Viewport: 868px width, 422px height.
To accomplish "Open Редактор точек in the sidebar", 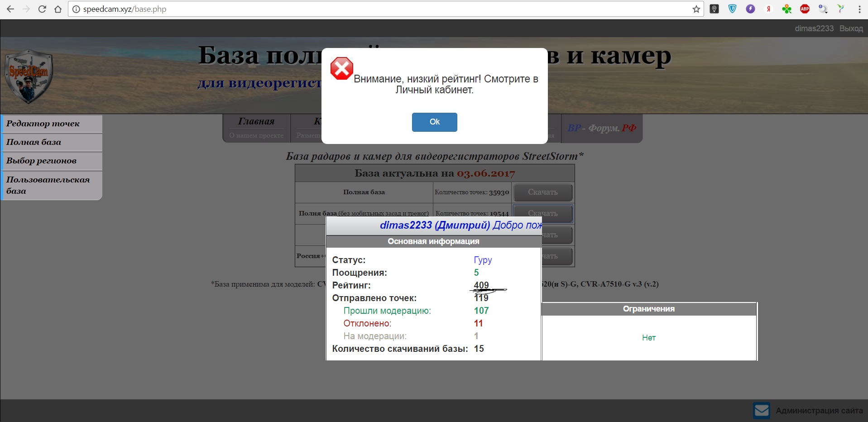I will 52,124.
